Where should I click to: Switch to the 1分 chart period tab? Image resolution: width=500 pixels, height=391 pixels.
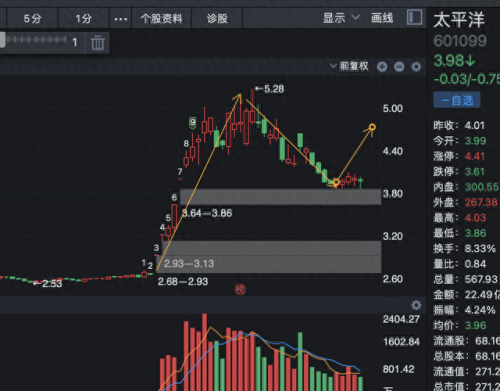point(83,18)
